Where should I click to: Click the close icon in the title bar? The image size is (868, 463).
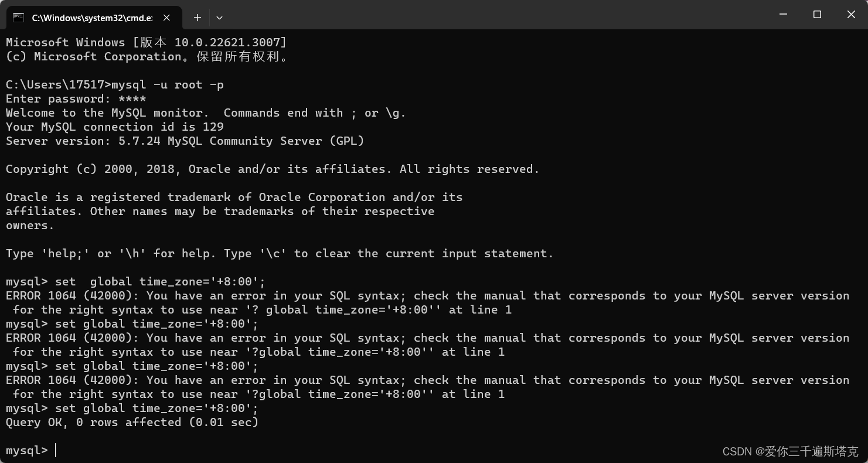pyautogui.click(x=851, y=14)
